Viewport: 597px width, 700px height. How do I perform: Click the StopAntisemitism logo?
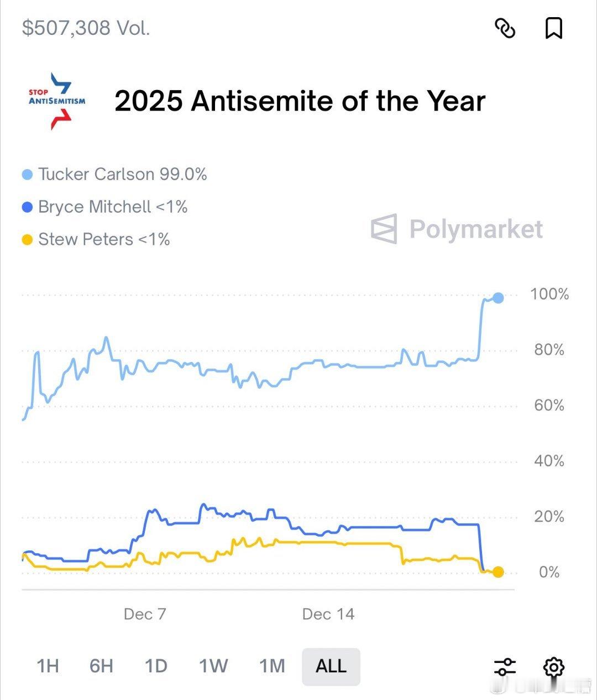point(57,101)
